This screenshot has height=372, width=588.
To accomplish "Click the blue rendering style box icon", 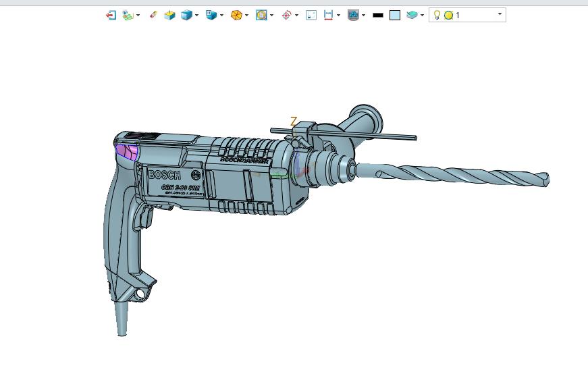I will (211, 15).
